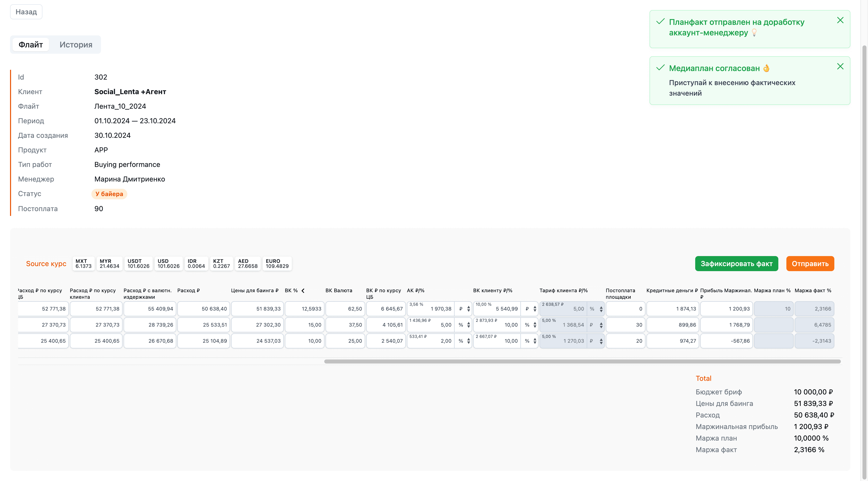Edit Прибыль Маржинал. field -567,86
Image resolution: width=868 pixels, height=481 pixels.
(727, 341)
